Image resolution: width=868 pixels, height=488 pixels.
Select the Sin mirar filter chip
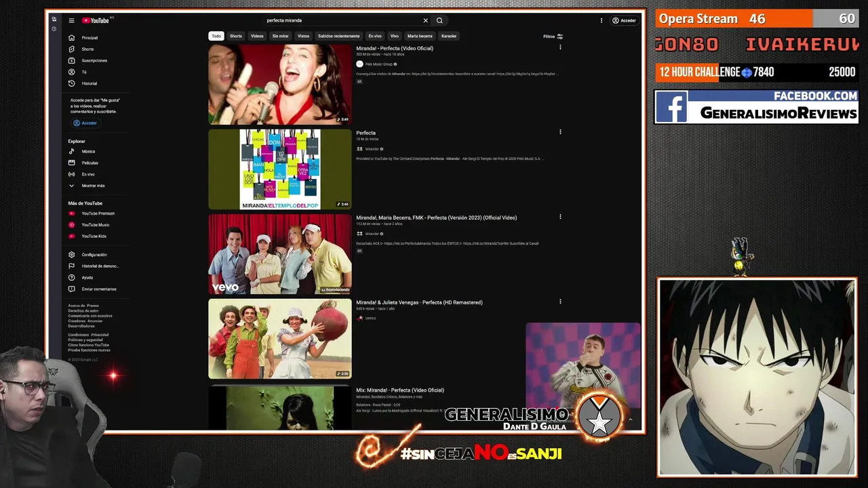point(280,36)
